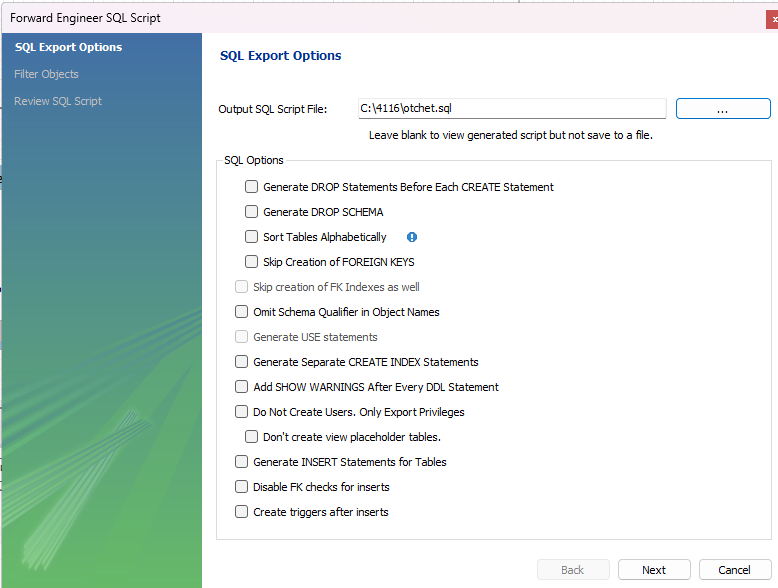This screenshot has height=588, width=778.
Task: Select the Review SQL Script step in sidebar
Action: click(58, 101)
